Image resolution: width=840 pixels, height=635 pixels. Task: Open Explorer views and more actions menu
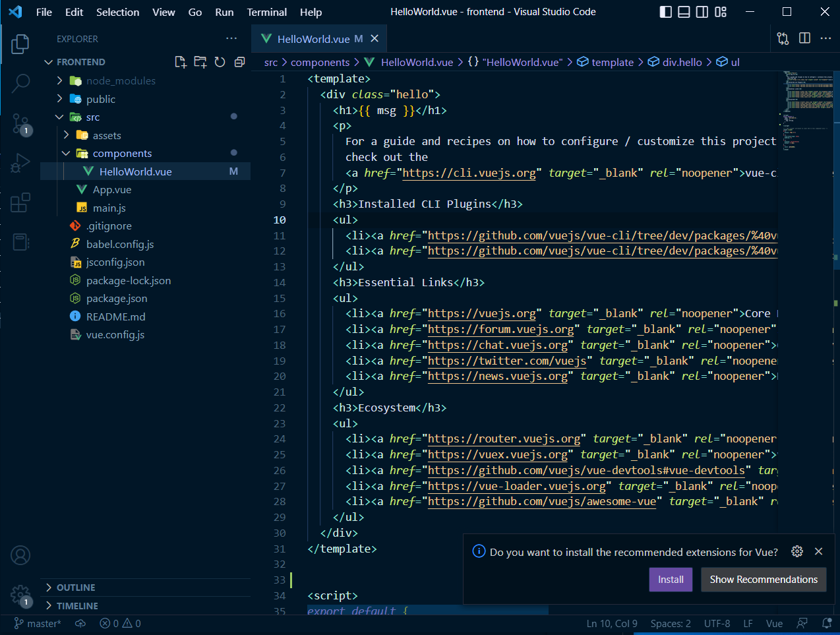(x=231, y=39)
